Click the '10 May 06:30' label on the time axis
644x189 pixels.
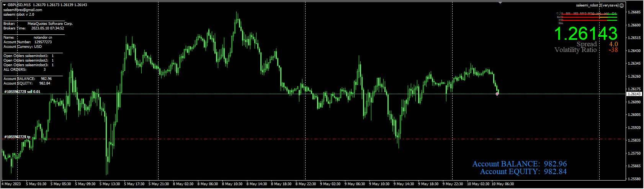tap(502, 184)
